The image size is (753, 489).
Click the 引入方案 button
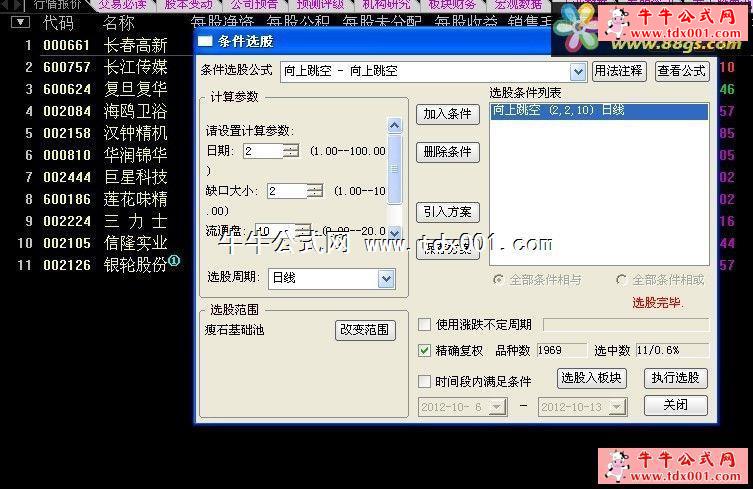pos(448,212)
